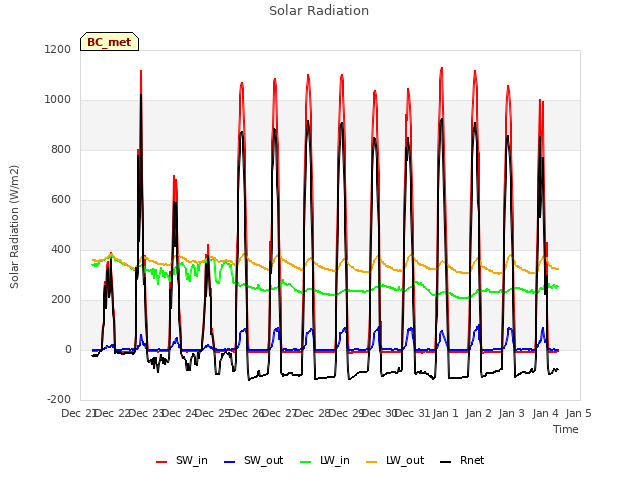The image size is (640, 480).
Task: Click the 0 y-axis tick label
Action: point(68,349)
